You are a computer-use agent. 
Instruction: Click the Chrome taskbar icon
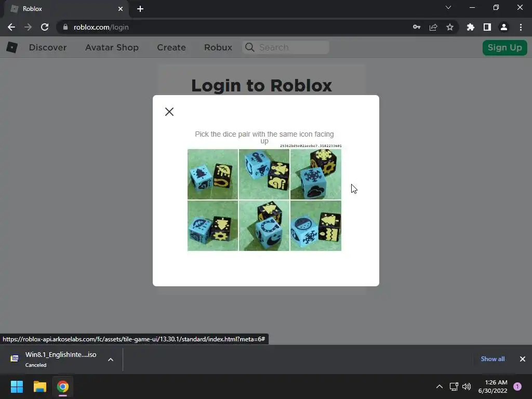[63, 387]
